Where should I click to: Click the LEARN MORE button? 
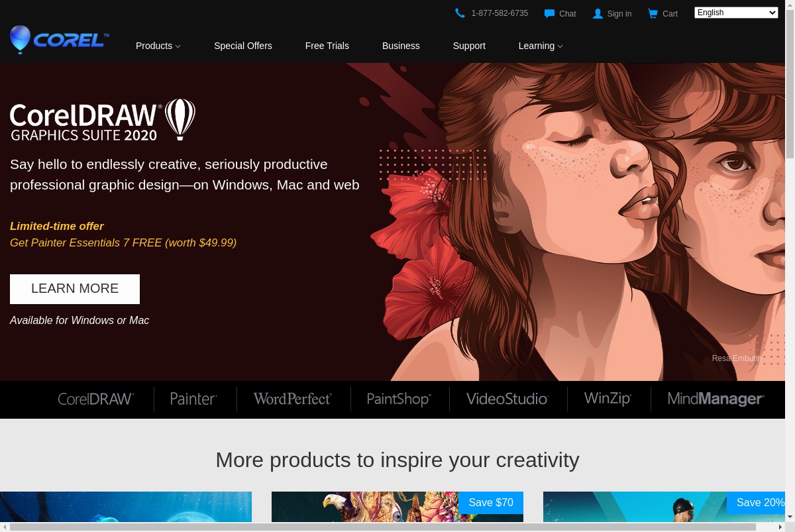pyautogui.click(x=75, y=289)
